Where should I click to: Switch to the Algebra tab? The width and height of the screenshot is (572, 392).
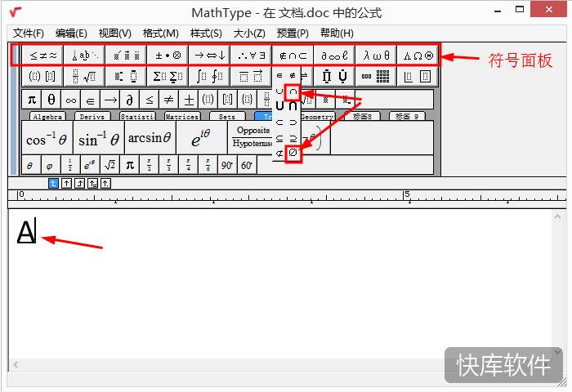(47, 117)
